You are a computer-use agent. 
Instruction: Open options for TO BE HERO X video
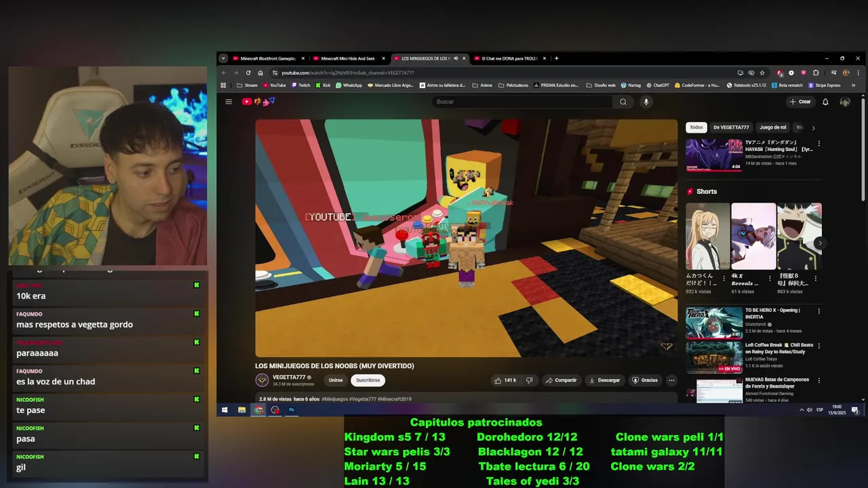coord(818,311)
